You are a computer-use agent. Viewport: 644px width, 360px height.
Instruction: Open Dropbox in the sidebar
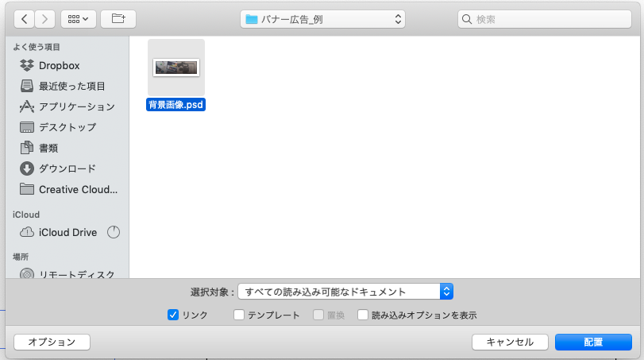click(59, 65)
